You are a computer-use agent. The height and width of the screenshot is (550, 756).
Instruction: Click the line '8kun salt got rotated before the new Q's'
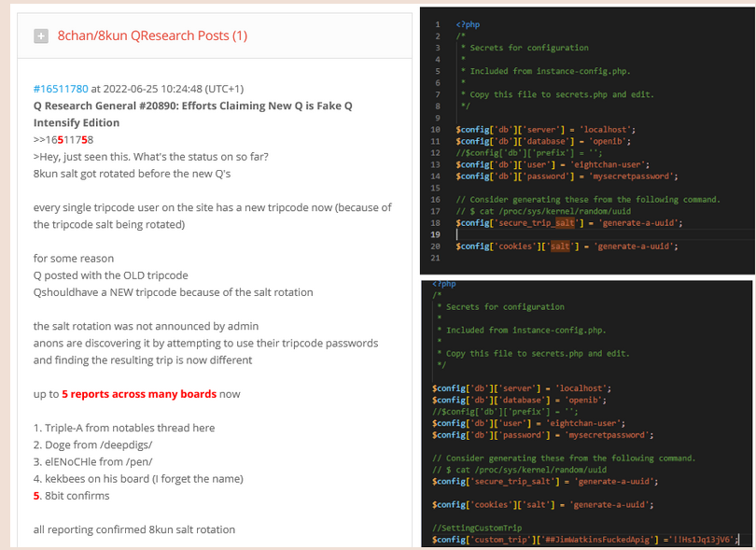133,174
